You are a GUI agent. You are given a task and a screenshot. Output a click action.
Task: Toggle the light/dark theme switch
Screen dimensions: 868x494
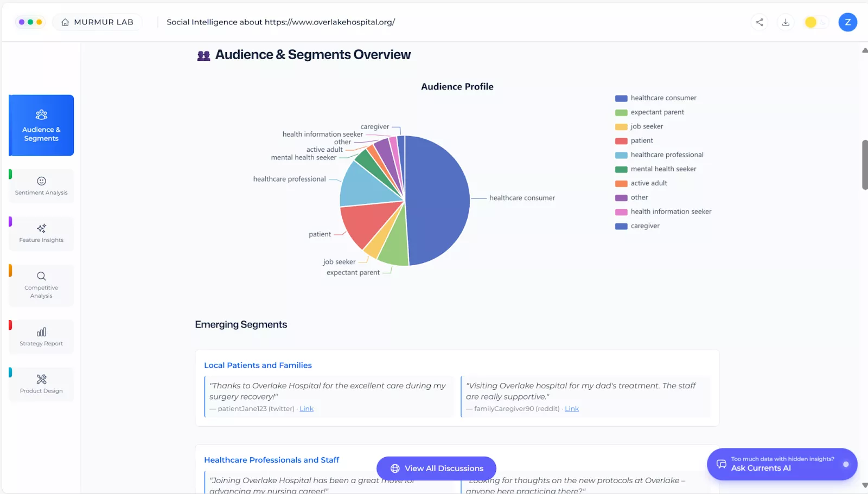(x=815, y=22)
